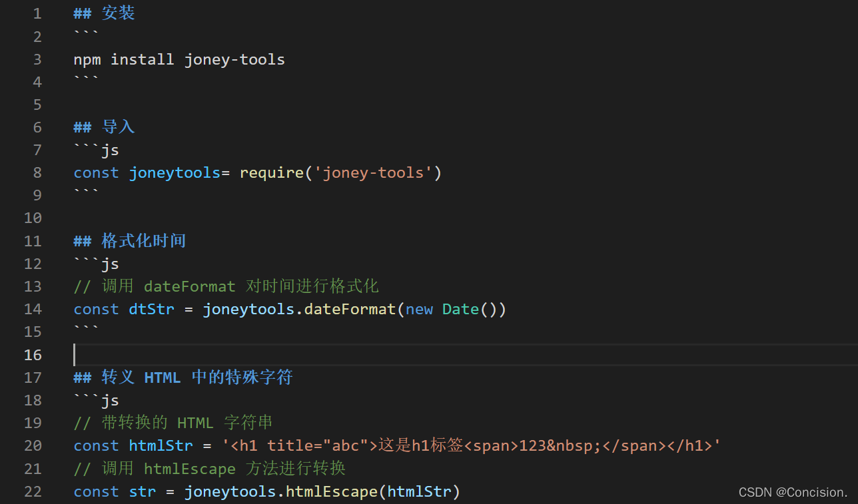Click the 'dtStr' variable name

click(x=151, y=309)
